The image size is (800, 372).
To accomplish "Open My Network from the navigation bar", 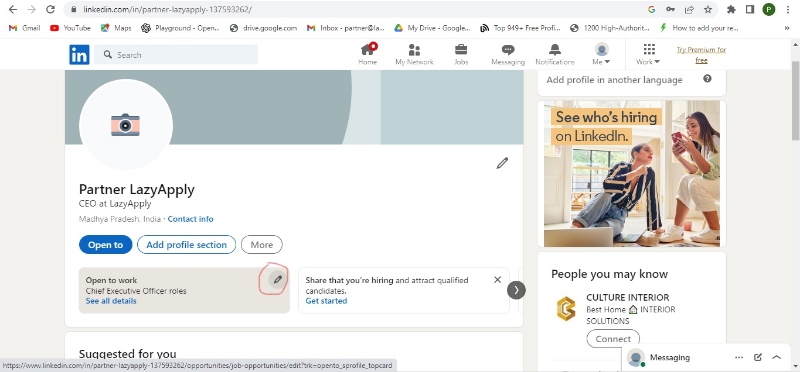I will (x=414, y=55).
